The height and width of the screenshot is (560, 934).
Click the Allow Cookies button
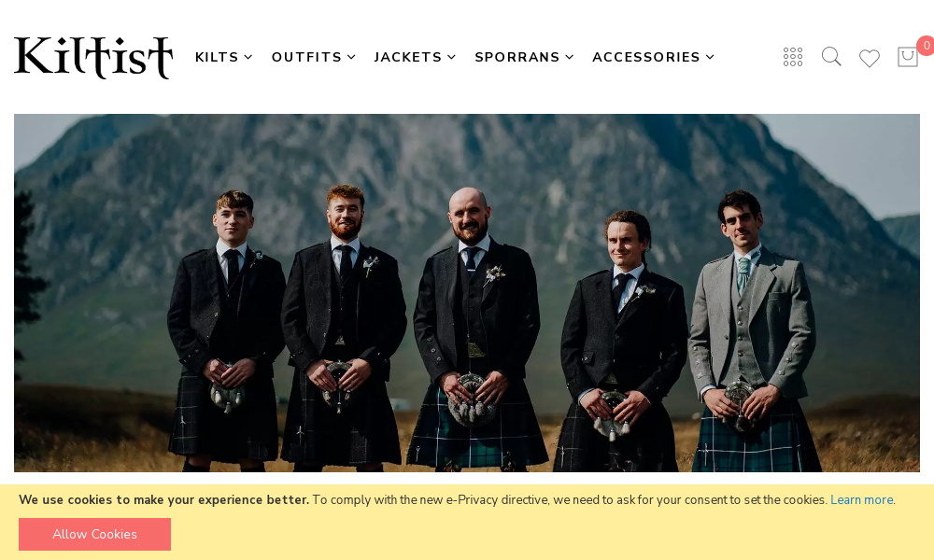tap(94, 534)
